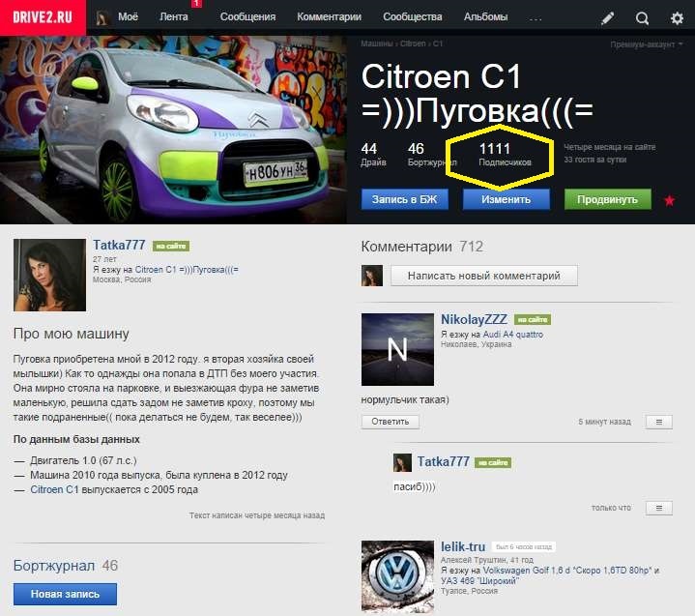The height and width of the screenshot is (616, 695).
Task: Click the small profile avatar in navbar
Action: point(101,17)
